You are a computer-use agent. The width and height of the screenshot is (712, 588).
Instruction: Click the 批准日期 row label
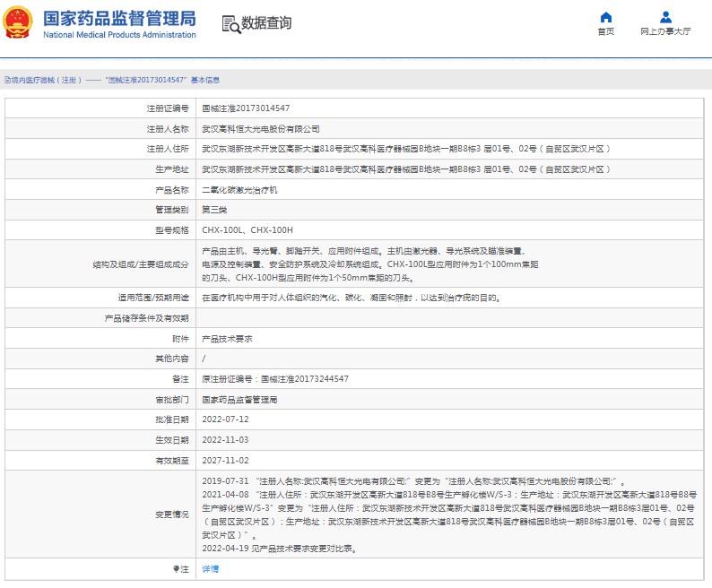click(171, 419)
